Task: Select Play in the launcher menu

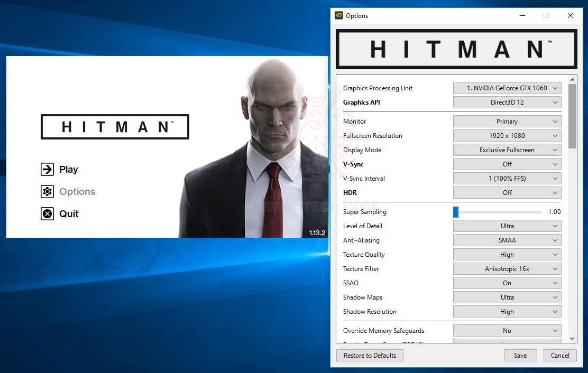Action: pyautogui.click(x=69, y=169)
